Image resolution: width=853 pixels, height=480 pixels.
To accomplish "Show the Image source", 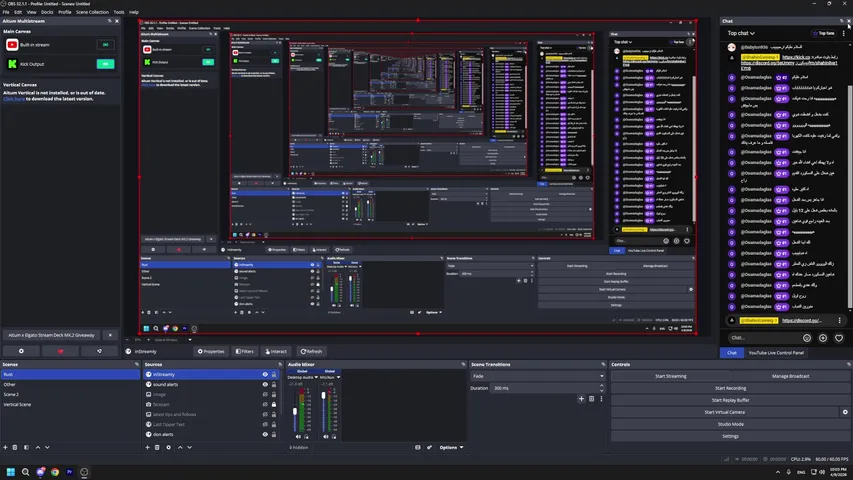I will pos(265,394).
